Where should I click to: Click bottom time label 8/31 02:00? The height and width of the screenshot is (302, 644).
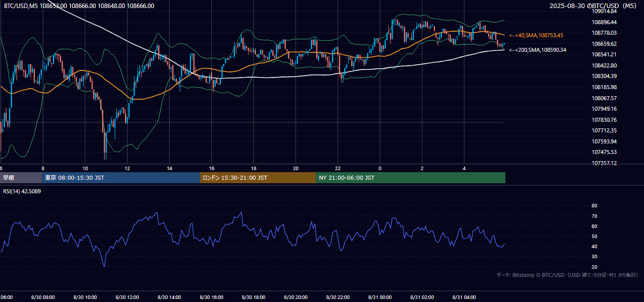422,297
